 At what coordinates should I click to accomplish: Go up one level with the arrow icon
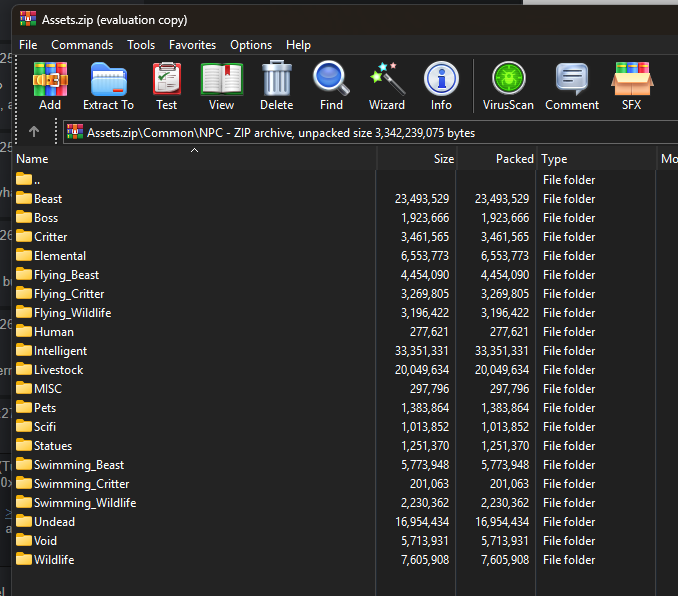[x=34, y=131]
